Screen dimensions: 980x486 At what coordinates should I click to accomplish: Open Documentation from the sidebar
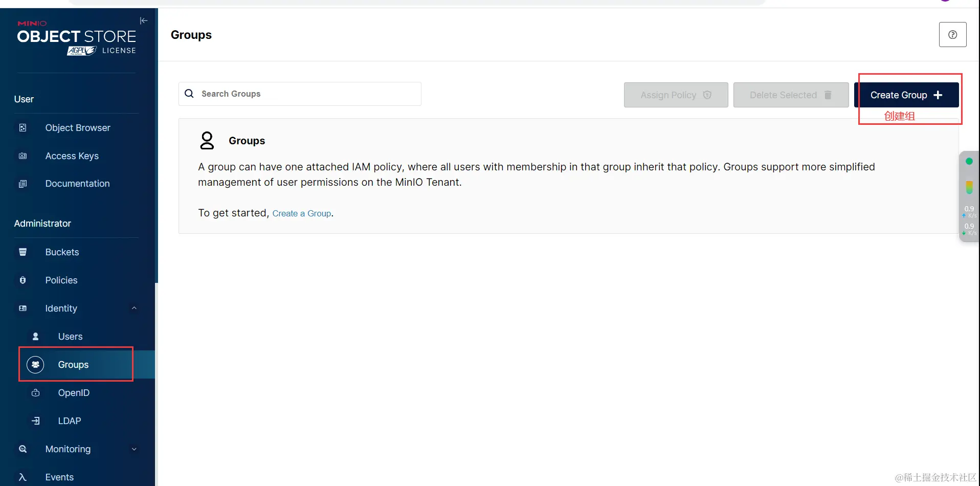coord(77,184)
